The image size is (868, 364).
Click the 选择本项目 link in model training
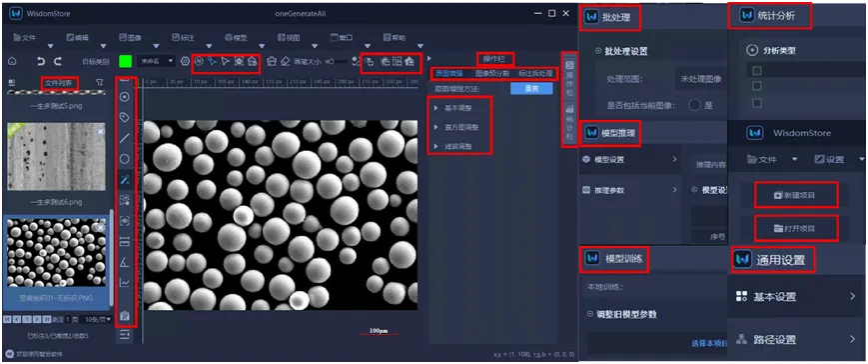click(x=708, y=344)
